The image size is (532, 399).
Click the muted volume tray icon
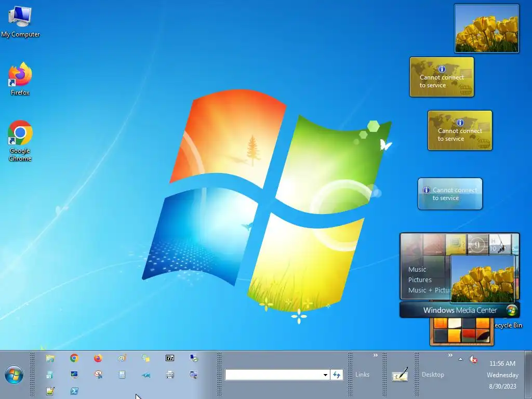click(x=473, y=360)
